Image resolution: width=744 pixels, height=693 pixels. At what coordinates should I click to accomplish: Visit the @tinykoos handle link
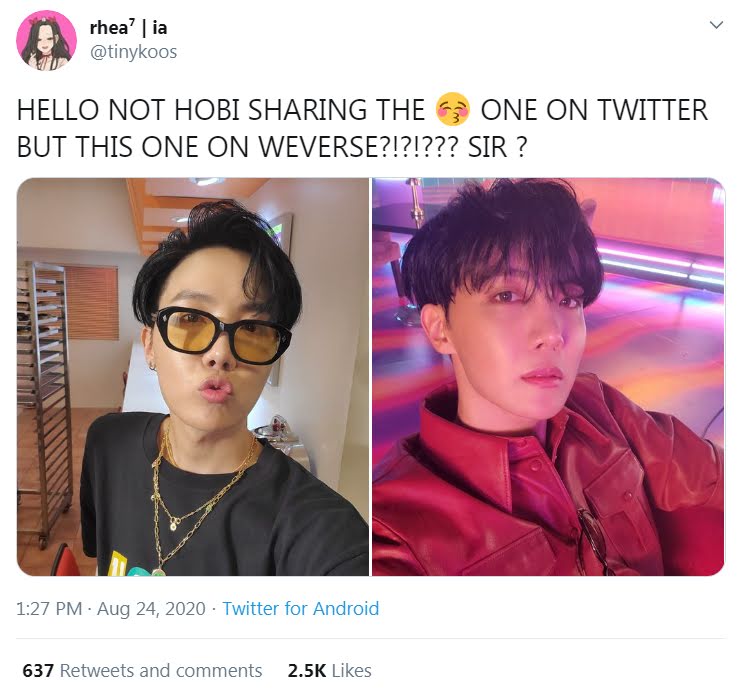(133, 51)
